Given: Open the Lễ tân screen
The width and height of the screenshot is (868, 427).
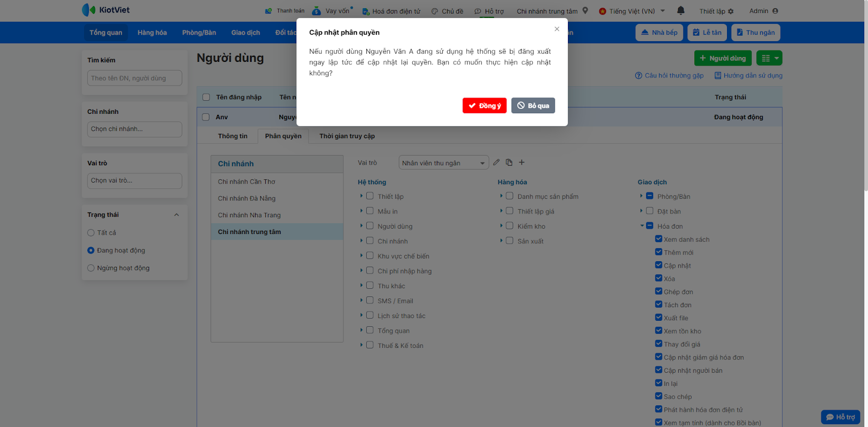Looking at the screenshot, I should pos(707,33).
